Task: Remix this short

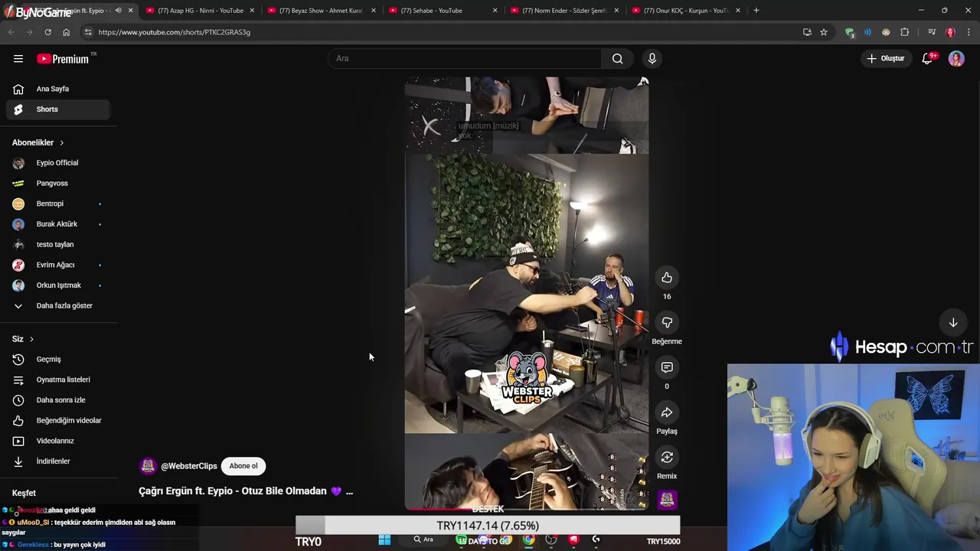Action: pos(667,458)
